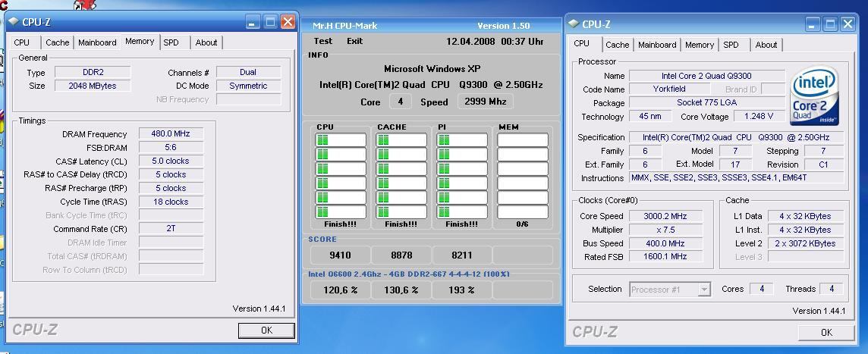Open SPD tab in right CPU-Z window

[x=731, y=45]
